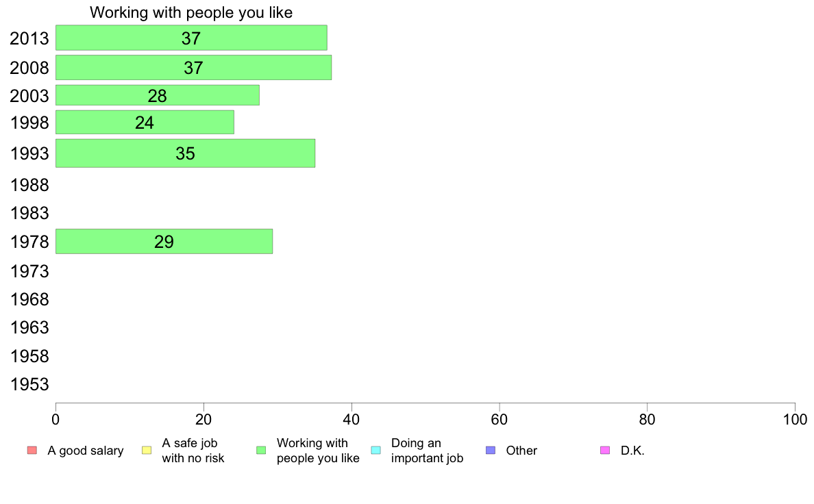Click the D.K. legend label
Viewport: 814px width, 504px height.
632,451
